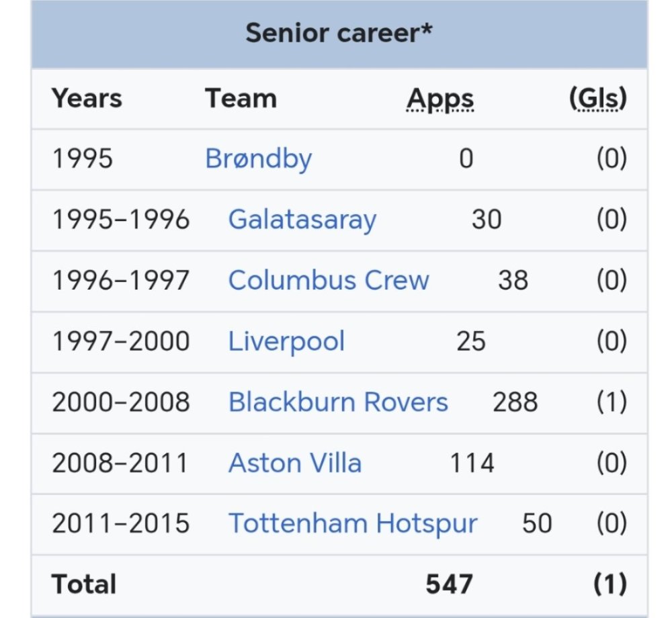Select the 288 appearances value
This screenshot has width=672, height=618.
pyautogui.click(x=515, y=402)
